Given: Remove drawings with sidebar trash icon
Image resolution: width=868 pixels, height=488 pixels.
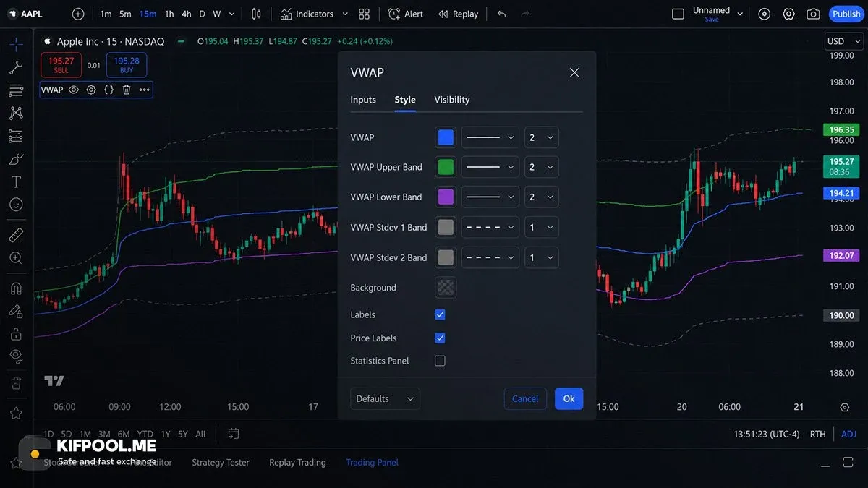Looking at the screenshot, I should tap(16, 382).
